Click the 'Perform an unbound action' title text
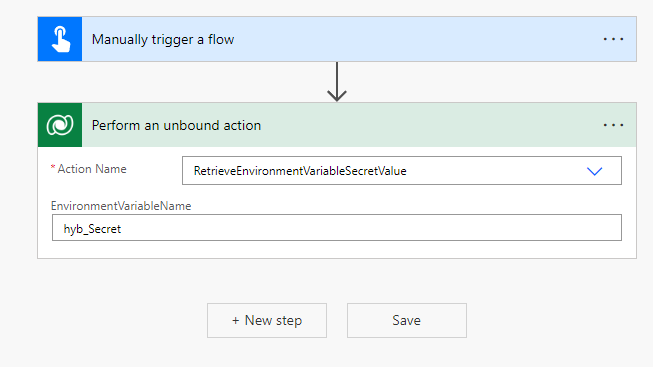Image resolution: width=653 pixels, height=367 pixels. tap(176, 125)
